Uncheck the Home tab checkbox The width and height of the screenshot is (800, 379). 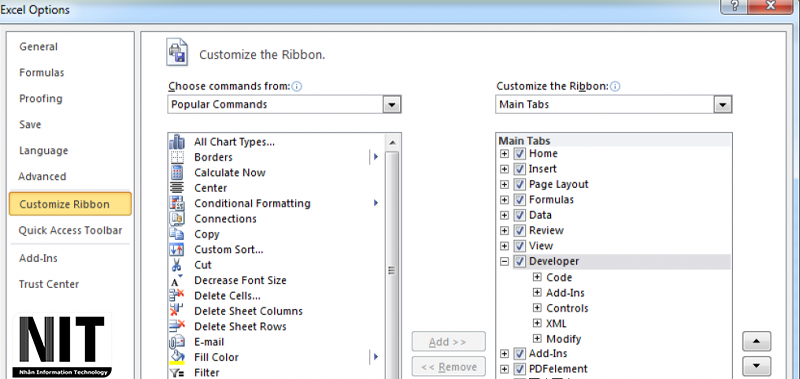click(x=519, y=154)
